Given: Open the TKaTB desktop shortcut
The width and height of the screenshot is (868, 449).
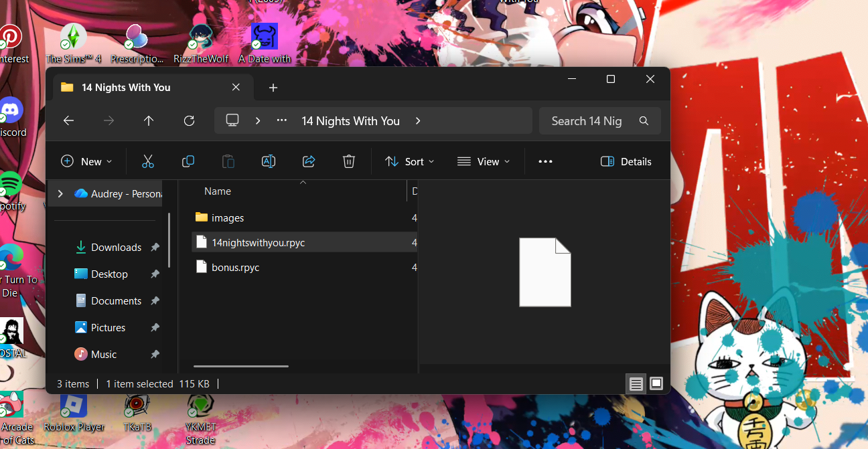Looking at the screenshot, I should (x=137, y=412).
